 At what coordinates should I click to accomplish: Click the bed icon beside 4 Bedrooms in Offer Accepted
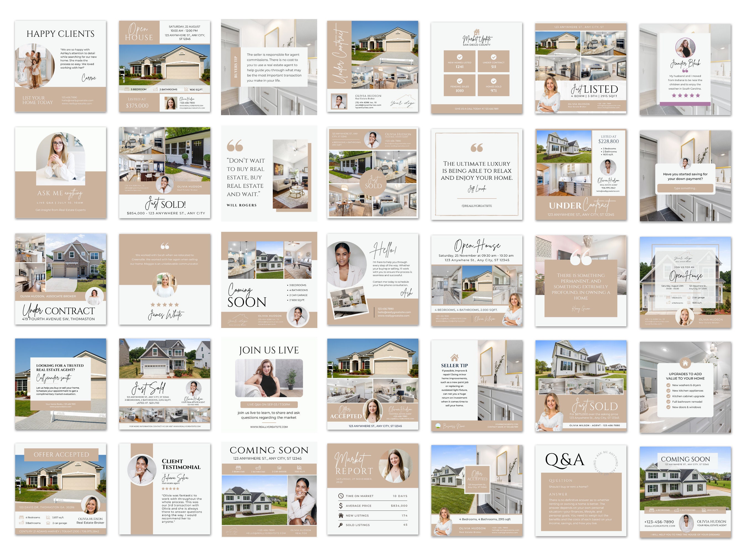(22, 517)
